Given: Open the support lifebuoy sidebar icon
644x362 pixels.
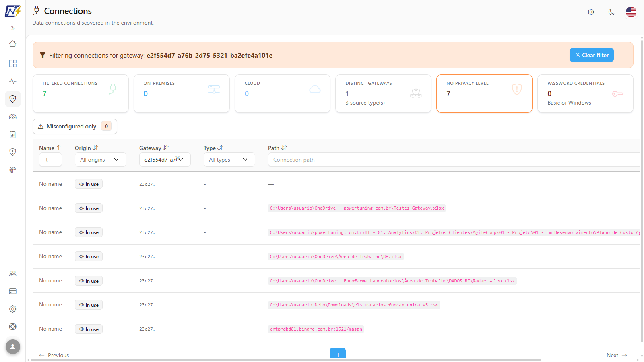Looking at the screenshot, I should coord(13,327).
